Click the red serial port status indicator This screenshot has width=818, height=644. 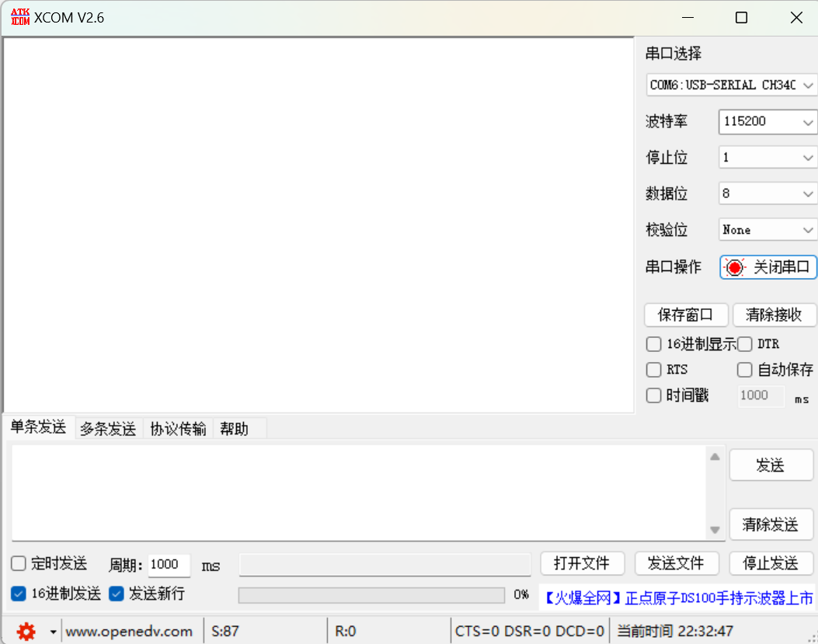click(x=734, y=267)
